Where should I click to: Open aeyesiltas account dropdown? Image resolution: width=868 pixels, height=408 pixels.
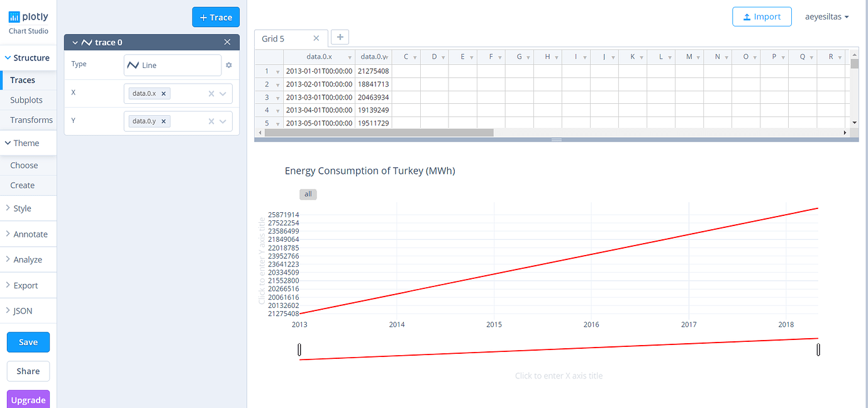[827, 17]
